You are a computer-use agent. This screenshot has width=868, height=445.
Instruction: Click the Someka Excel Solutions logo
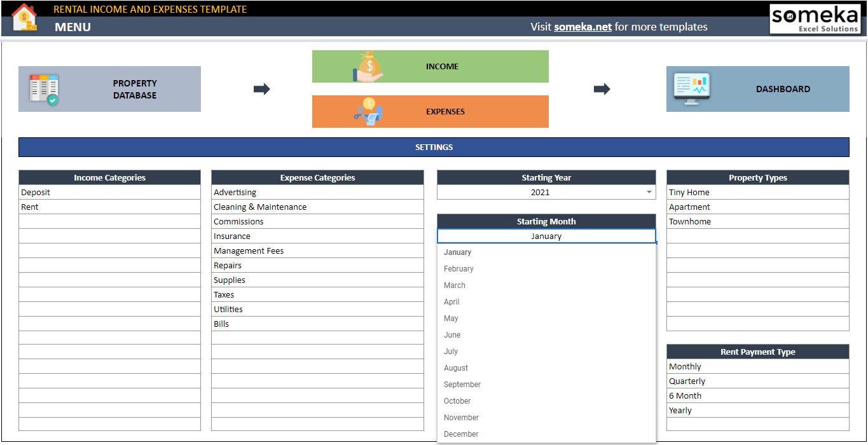tap(815, 18)
